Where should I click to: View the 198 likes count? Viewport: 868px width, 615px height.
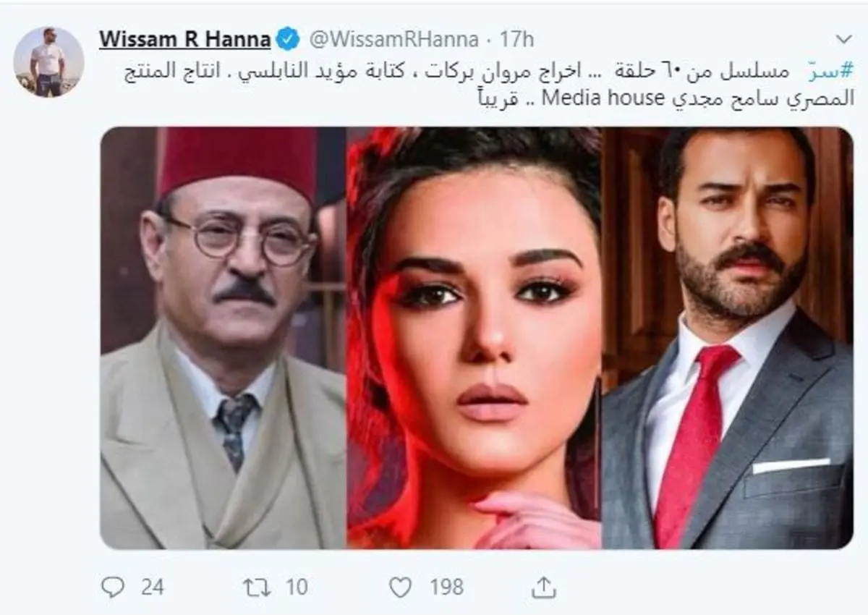[446, 587]
